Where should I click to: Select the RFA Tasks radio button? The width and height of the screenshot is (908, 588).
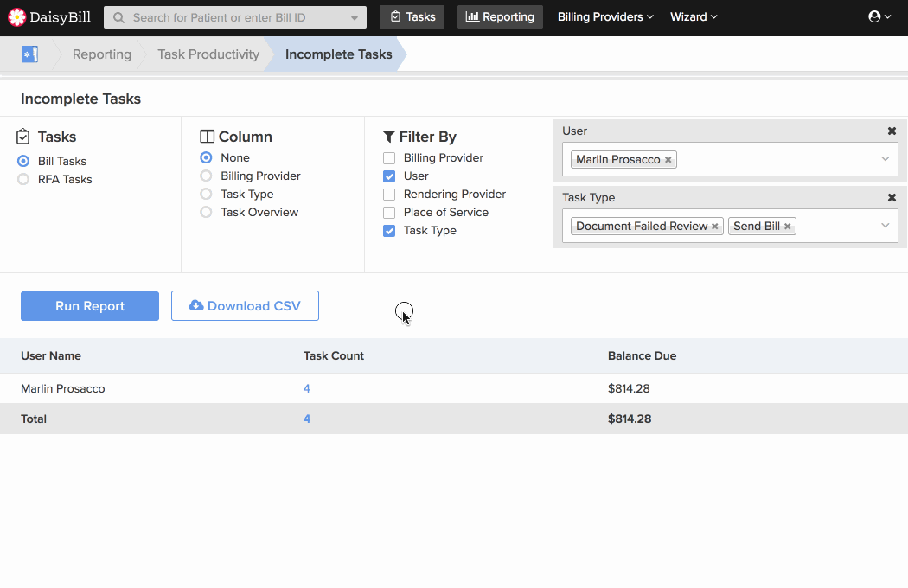click(x=23, y=179)
